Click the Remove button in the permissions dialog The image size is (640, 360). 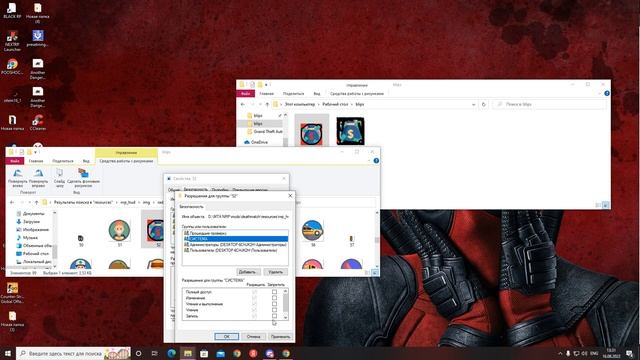276,271
